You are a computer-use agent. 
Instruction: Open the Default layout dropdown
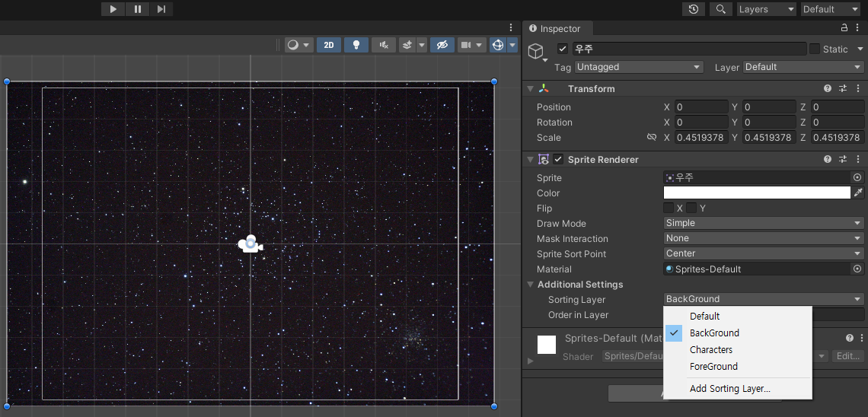(x=831, y=9)
